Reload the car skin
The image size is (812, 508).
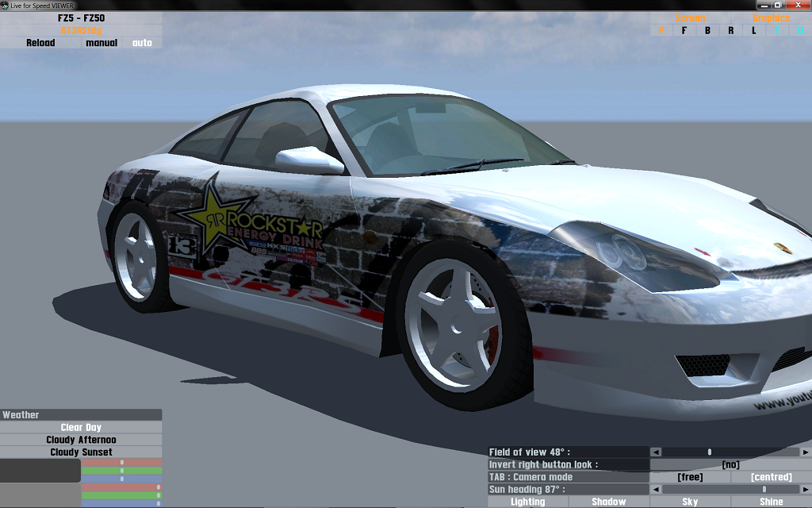pyautogui.click(x=40, y=43)
